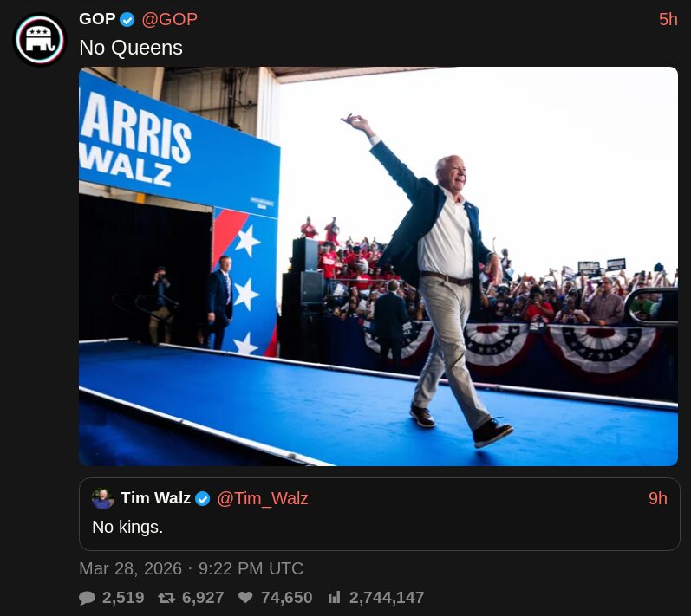Open the @Tim_Walz handle link
Image resolution: width=691 pixels, height=616 pixels.
pyautogui.click(x=263, y=498)
